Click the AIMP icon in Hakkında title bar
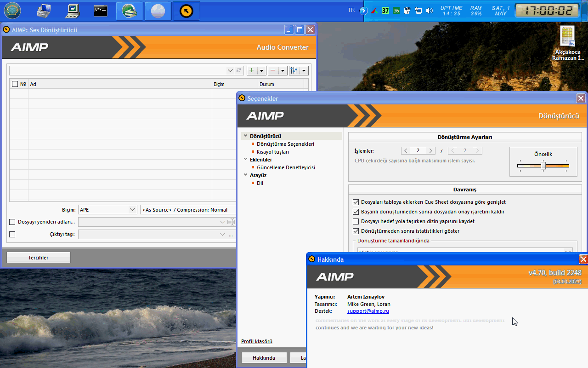Image resolution: width=588 pixels, height=368 pixels. pyautogui.click(x=312, y=259)
